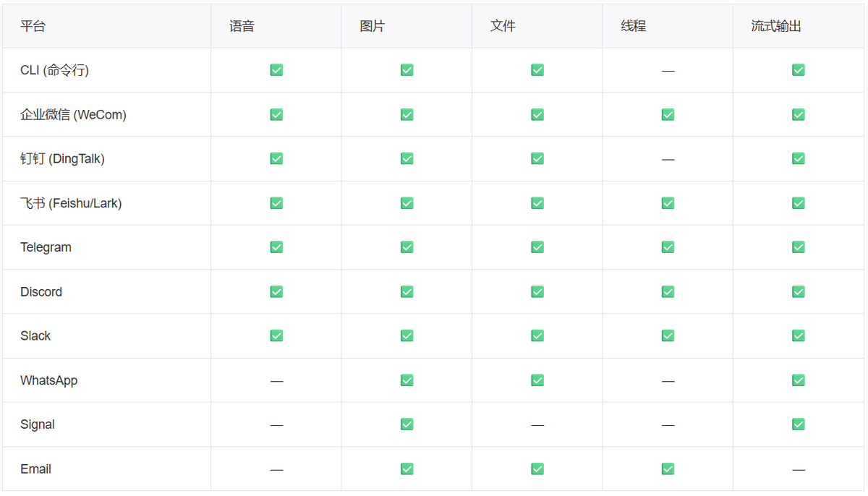
Task: Click the dash in CLI threads cell
Action: [x=668, y=71]
